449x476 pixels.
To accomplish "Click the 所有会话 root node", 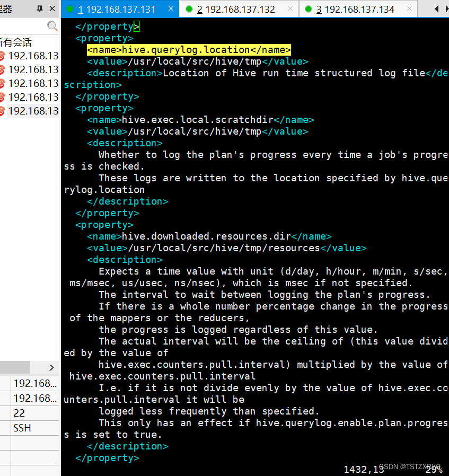I will point(16,42).
